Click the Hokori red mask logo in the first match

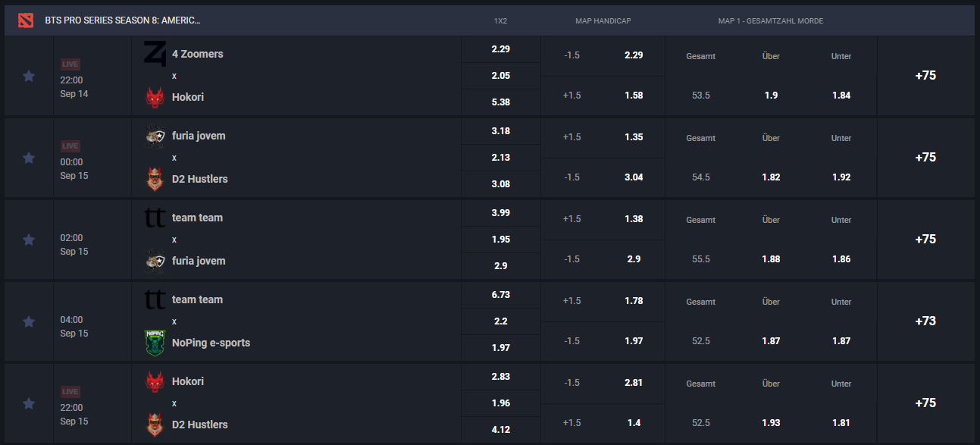[x=155, y=97]
